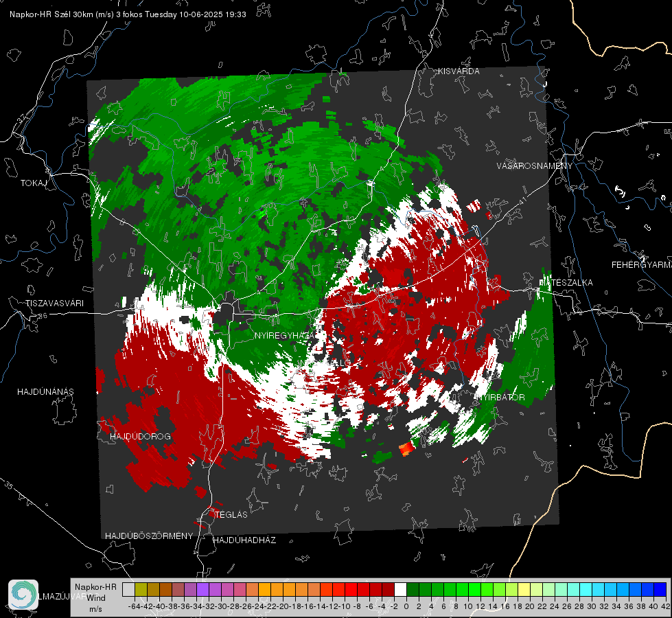The image size is (672, 618).
Task: Click the KISVÁRDA city label
Action: pos(459,71)
